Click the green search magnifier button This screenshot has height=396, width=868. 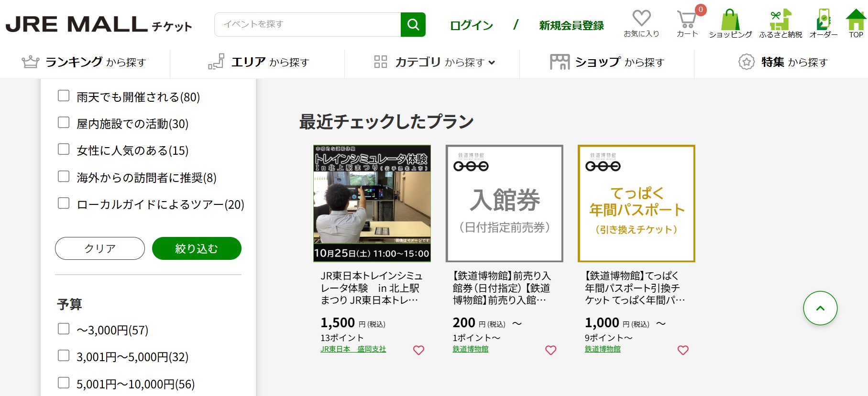413,24
